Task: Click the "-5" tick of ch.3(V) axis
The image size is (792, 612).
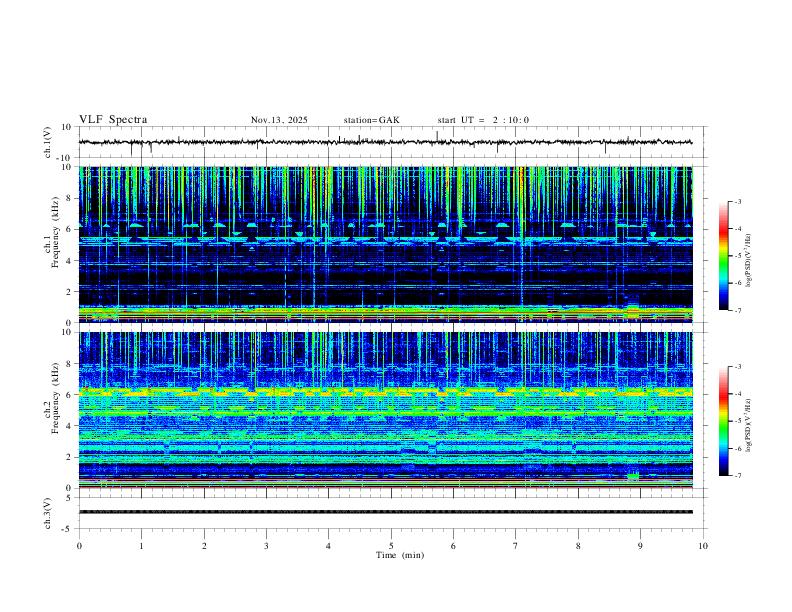Action: click(68, 529)
